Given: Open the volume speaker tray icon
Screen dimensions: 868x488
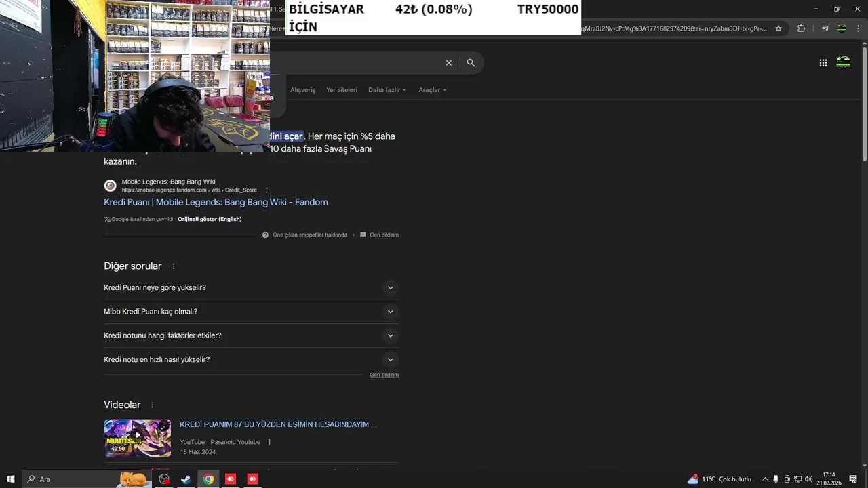Looking at the screenshot, I should coord(808,479).
